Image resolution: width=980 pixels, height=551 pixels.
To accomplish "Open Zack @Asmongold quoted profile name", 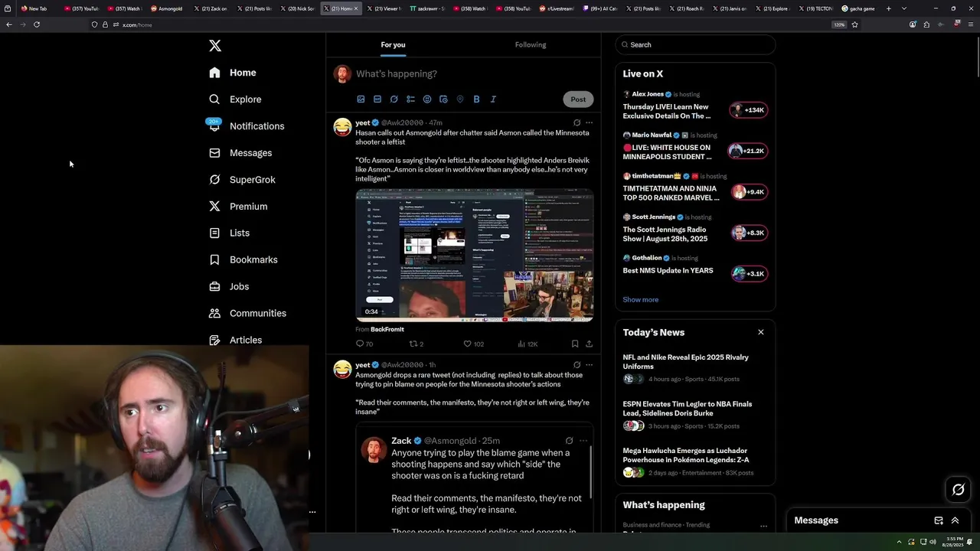I will 401,441.
